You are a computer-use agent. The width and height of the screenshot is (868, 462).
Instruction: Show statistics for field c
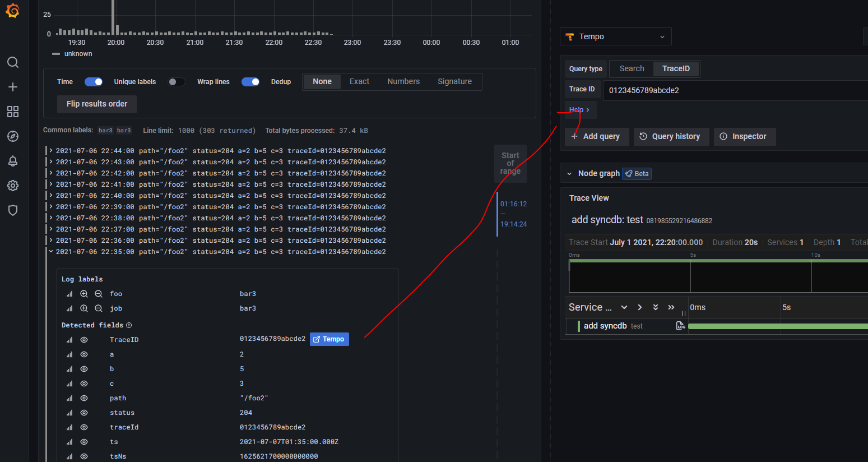[x=69, y=384]
